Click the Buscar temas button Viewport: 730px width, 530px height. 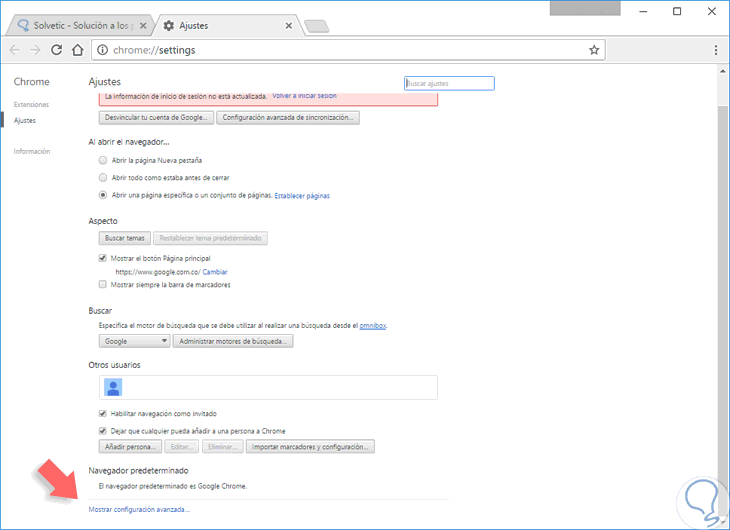click(125, 238)
